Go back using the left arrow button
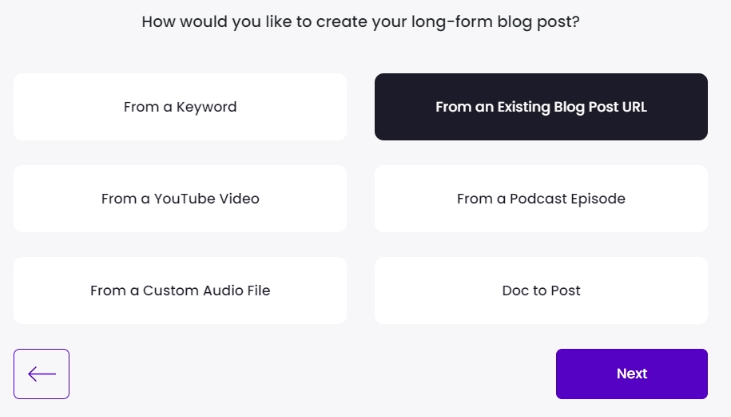The image size is (731, 417). tap(41, 374)
